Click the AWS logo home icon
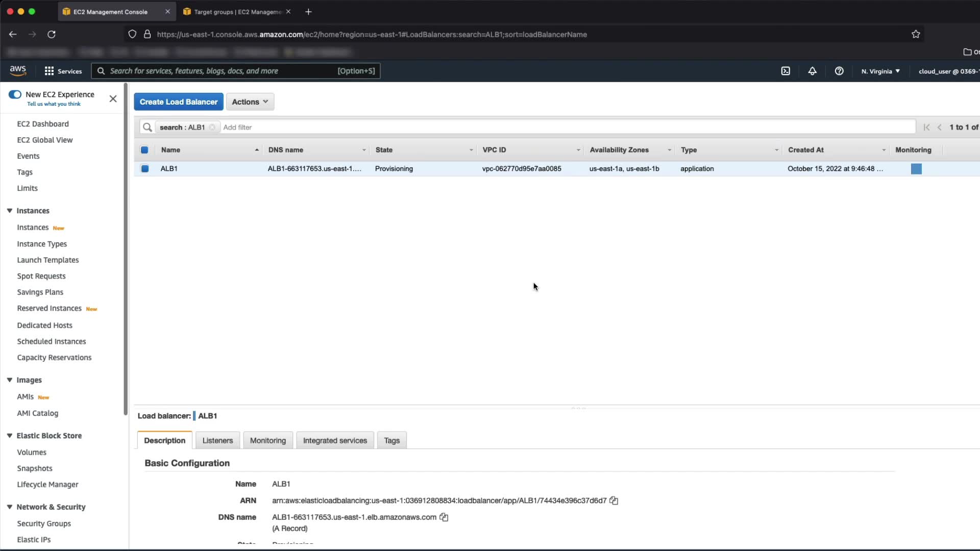The width and height of the screenshot is (980, 551). 18,70
